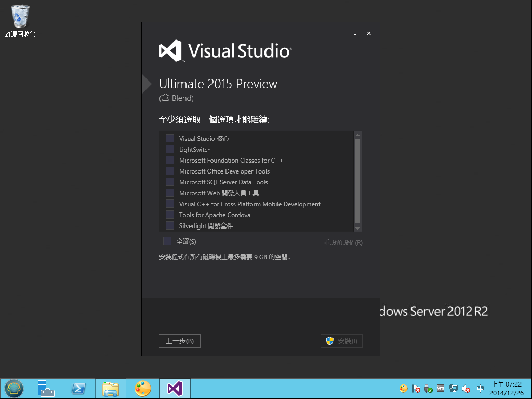Open the VMware Tools tray icon
Screen dimensions: 532x399
(x=441, y=388)
